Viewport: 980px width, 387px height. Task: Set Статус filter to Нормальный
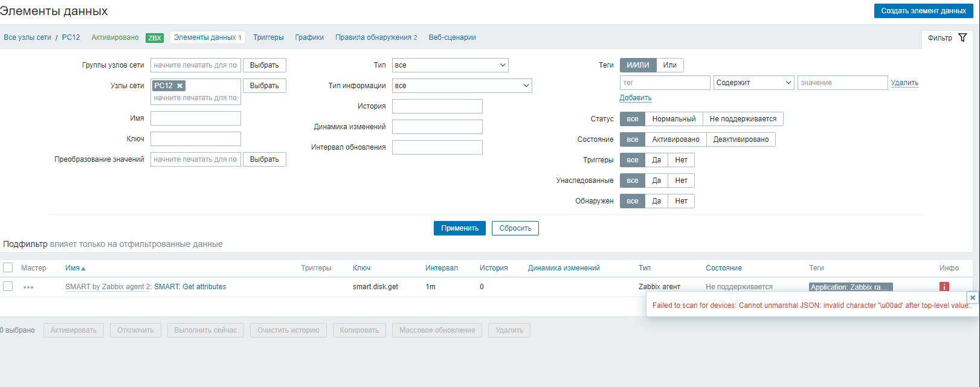coord(674,119)
